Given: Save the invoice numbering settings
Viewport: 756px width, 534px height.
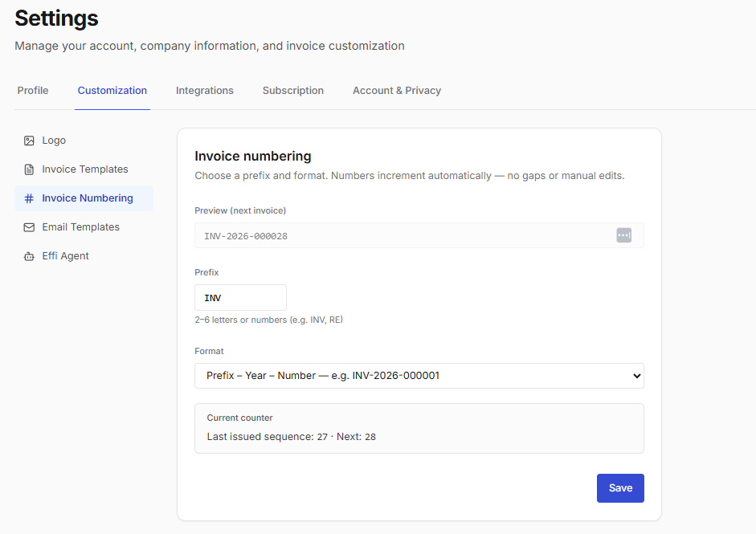Looking at the screenshot, I should pos(620,488).
